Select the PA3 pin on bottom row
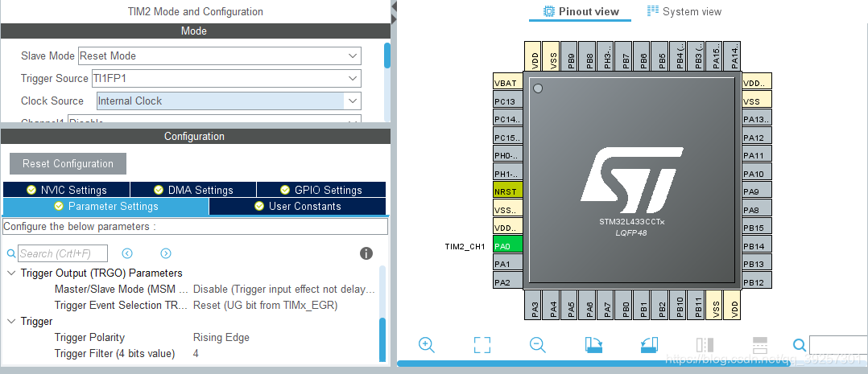868x374 pixels. pyautogui.click(x=534, y=305)
